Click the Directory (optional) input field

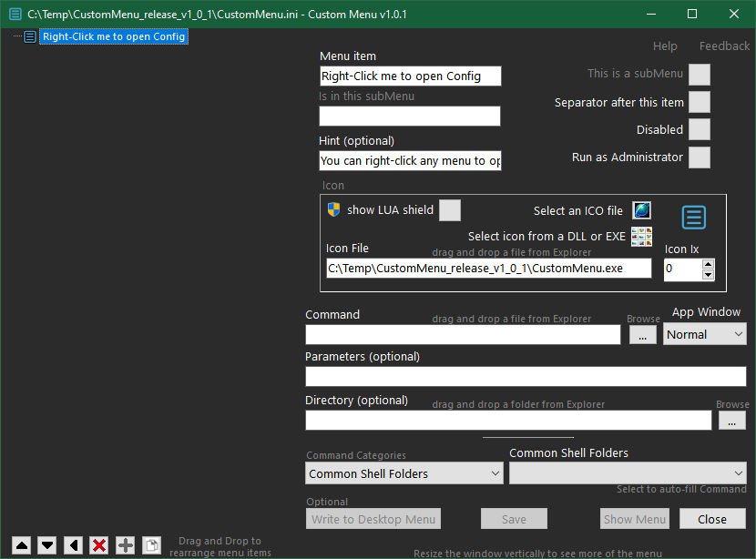pos(508,421)
